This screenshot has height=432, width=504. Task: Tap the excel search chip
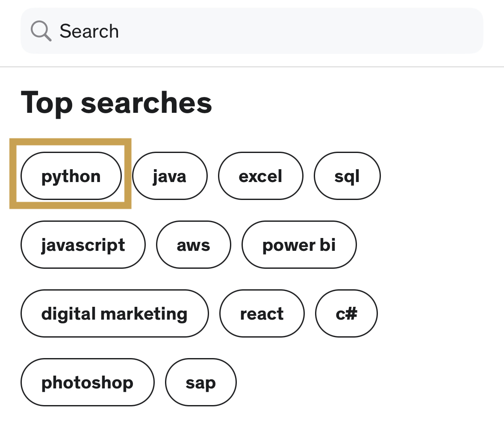coord(260,176)
